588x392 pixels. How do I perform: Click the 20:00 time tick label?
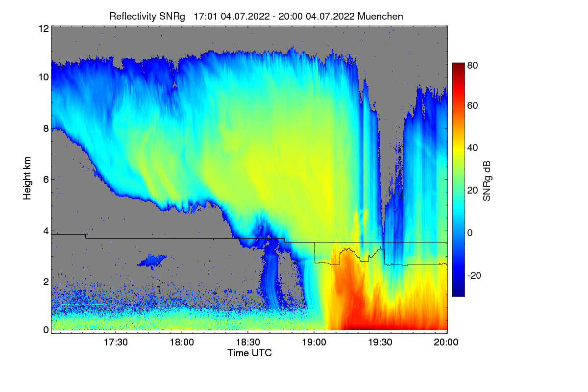click(x=446, y=342)
